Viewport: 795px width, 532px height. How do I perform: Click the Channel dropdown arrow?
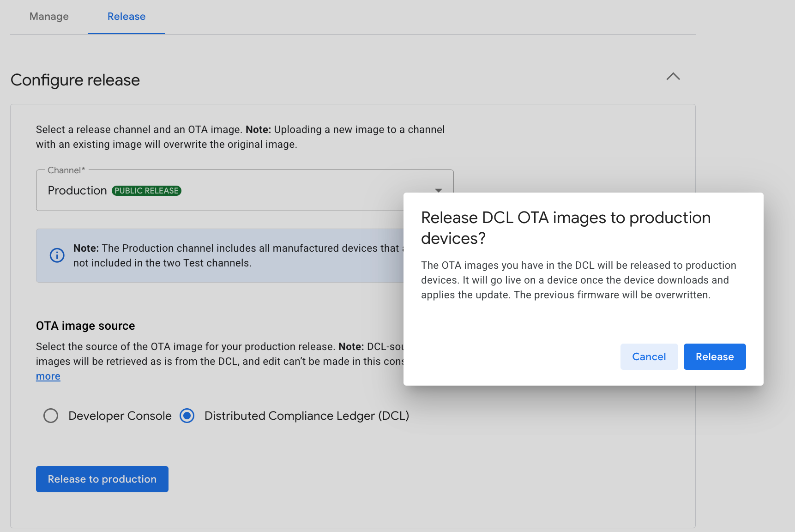point(438,190)
